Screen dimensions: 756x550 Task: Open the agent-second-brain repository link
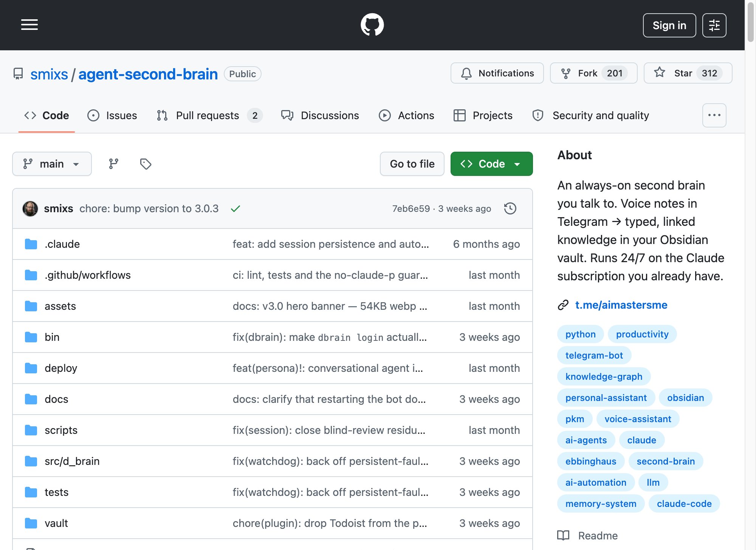pos(148,74)
